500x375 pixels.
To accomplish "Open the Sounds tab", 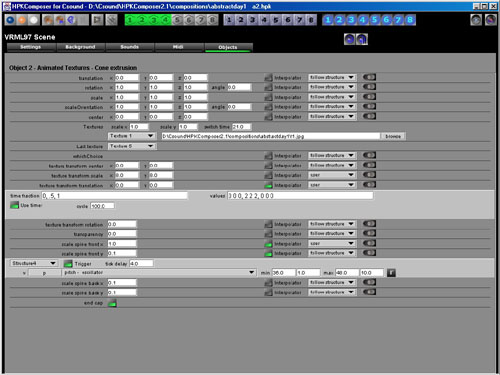I will click(129, 47).
